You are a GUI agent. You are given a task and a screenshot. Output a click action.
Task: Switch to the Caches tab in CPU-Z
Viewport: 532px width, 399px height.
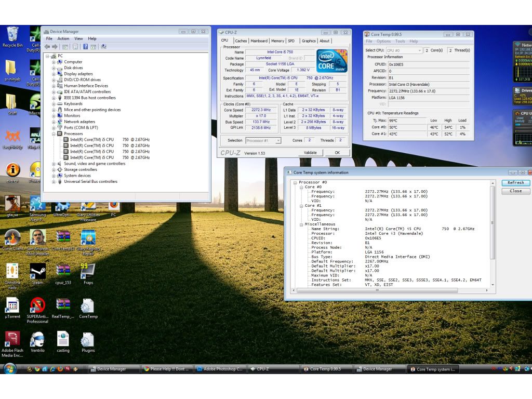coord(241,41)
